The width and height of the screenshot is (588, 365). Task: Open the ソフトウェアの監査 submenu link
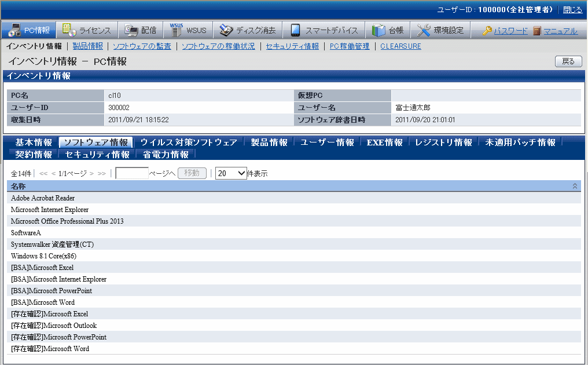[142, 46]
